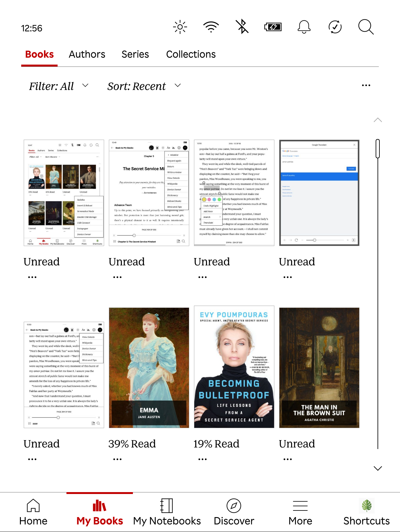400x532 pixels.
Task: Open options dots under Secret Service screenshot
Action: coord(117,277)
